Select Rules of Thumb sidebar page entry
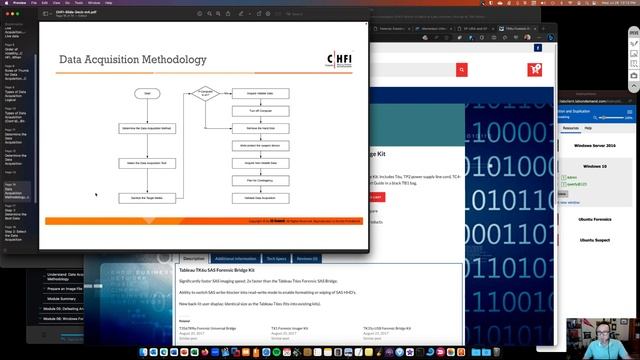The image size is (640, 360). [16, 73]
